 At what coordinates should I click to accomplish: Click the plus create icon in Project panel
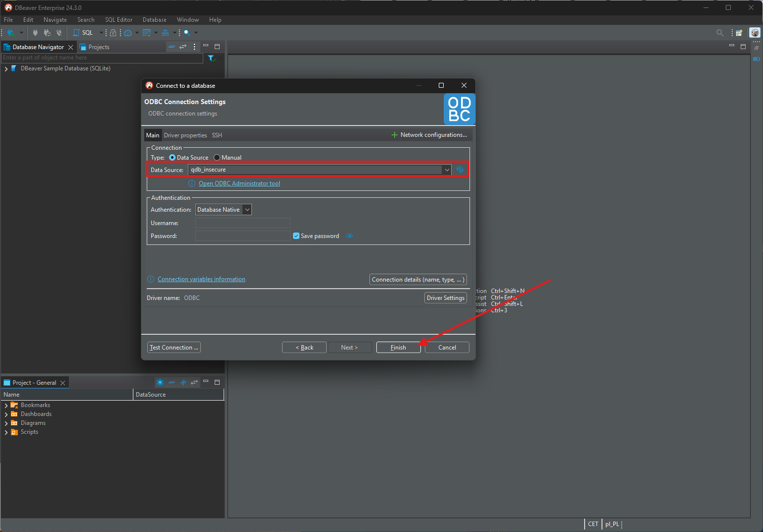pos(183,382)
